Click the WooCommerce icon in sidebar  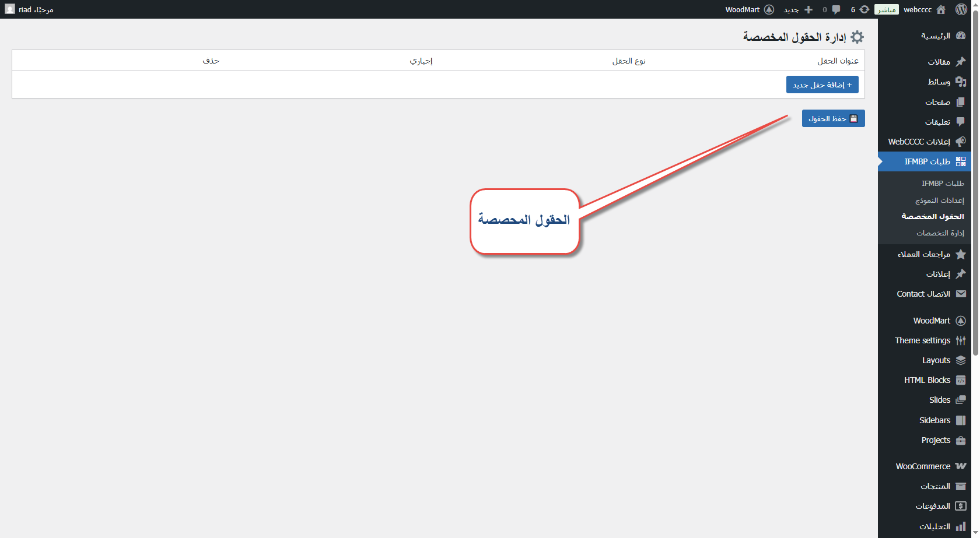click(x=961, y=466)
